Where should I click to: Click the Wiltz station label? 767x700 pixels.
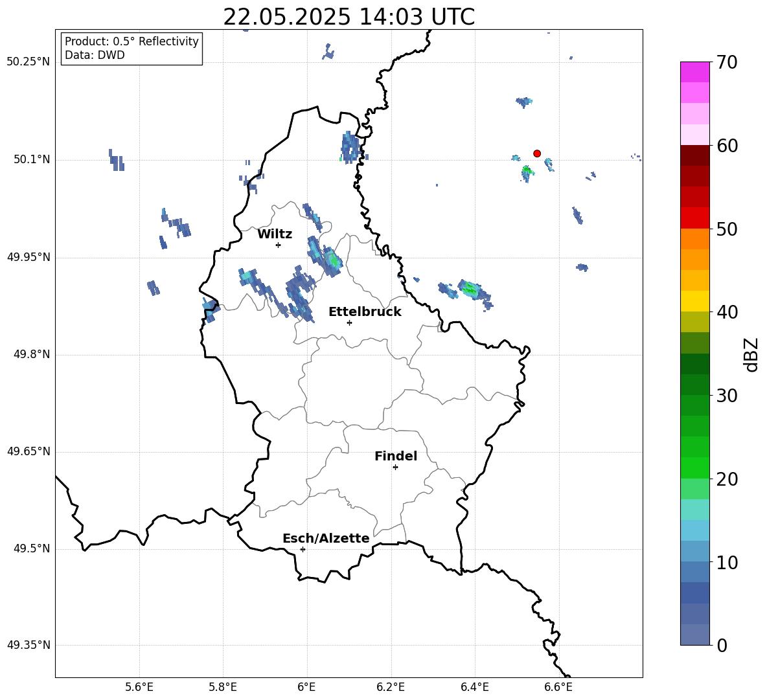(275, 234)
